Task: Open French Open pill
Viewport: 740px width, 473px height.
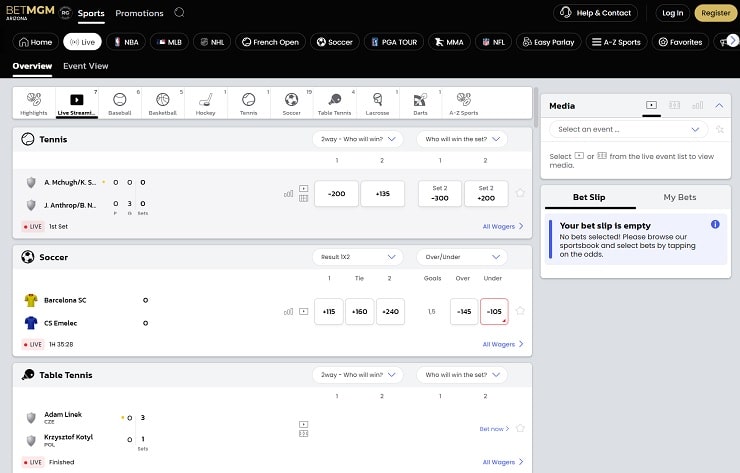Action: [270, 42]
